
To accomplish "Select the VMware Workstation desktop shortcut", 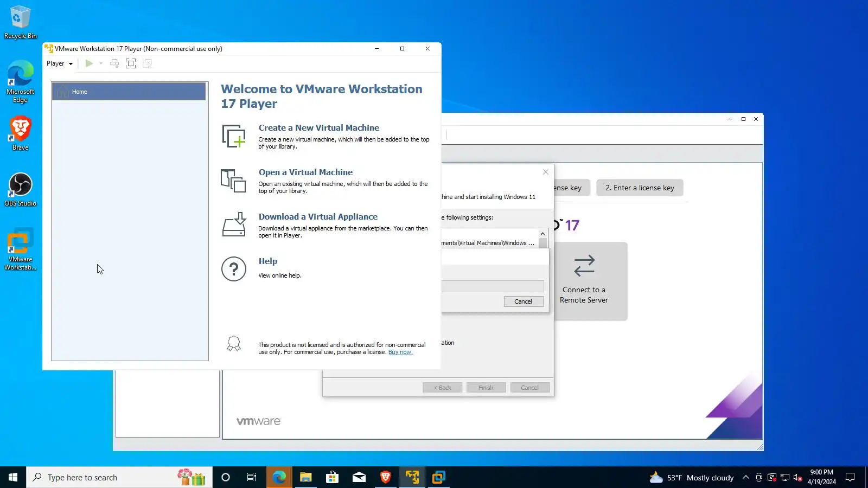I will [20, 249].
